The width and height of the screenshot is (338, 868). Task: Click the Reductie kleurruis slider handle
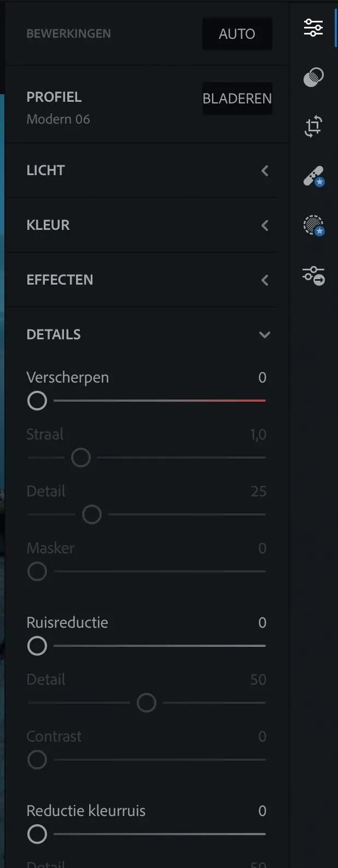[37, 834]
